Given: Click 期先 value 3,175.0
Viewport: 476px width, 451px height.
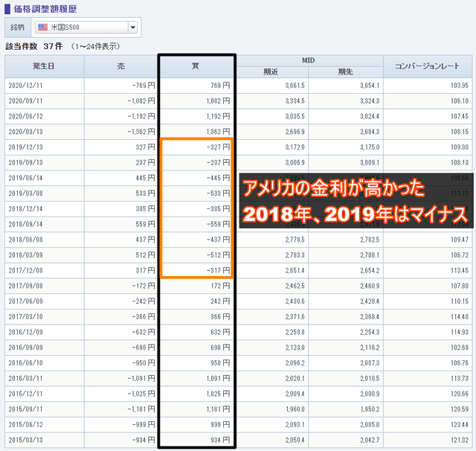Looking at the screenshot, I should [370, 147].
